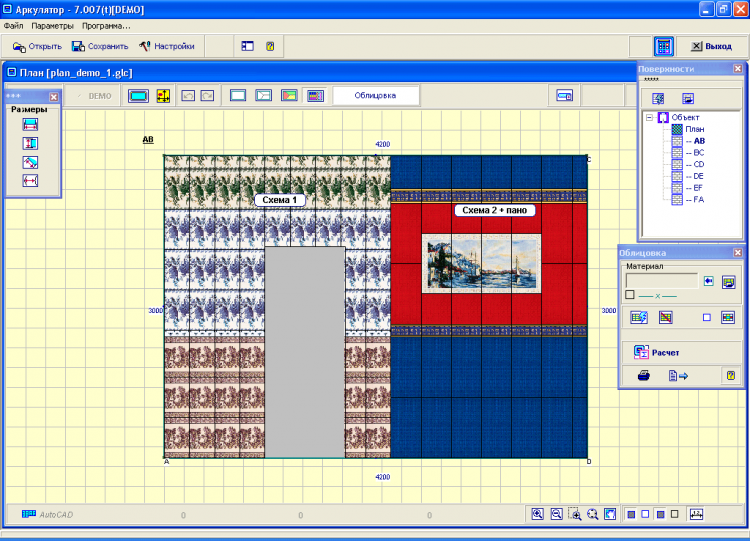Select the diagonal dimension tool in Размеры
Viewport: 750px width, 541px height.
coord(30,162)
